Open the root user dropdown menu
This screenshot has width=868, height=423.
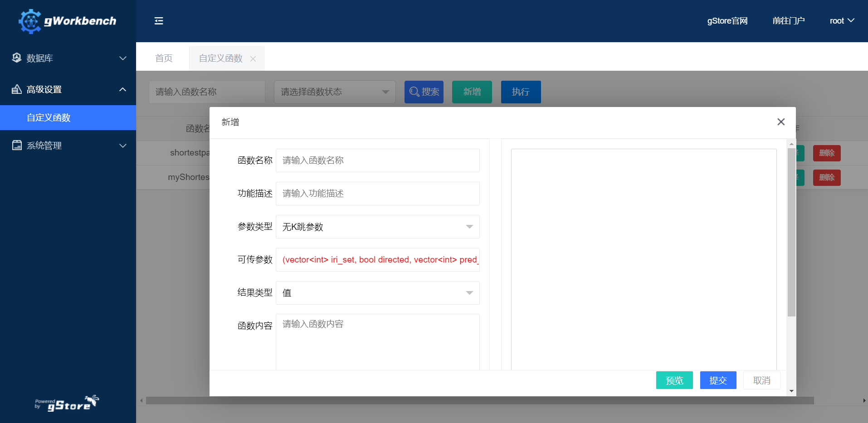click(842, 21)
